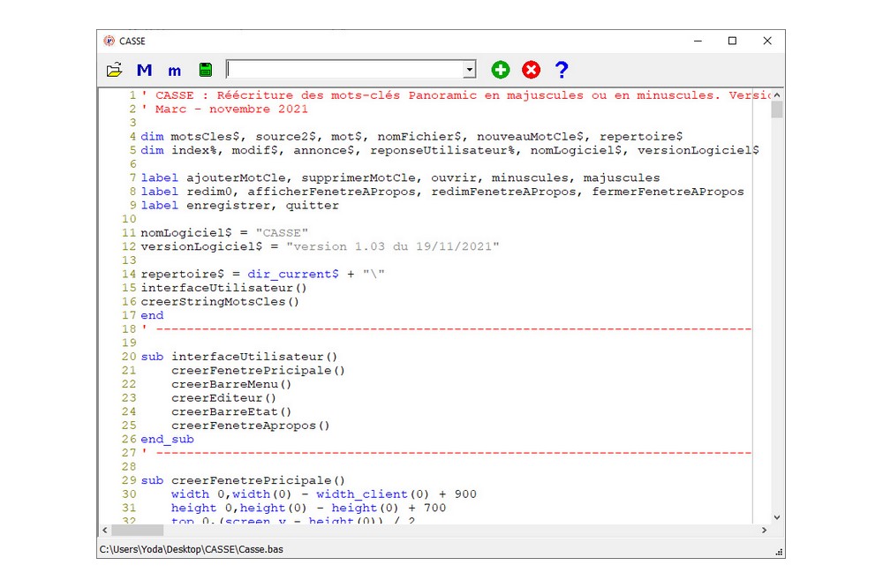The height and width of the screenshot is (588, 883).
Task: Click 'creerStringMotsCles()' on line 16
Action: coord(220,301)
